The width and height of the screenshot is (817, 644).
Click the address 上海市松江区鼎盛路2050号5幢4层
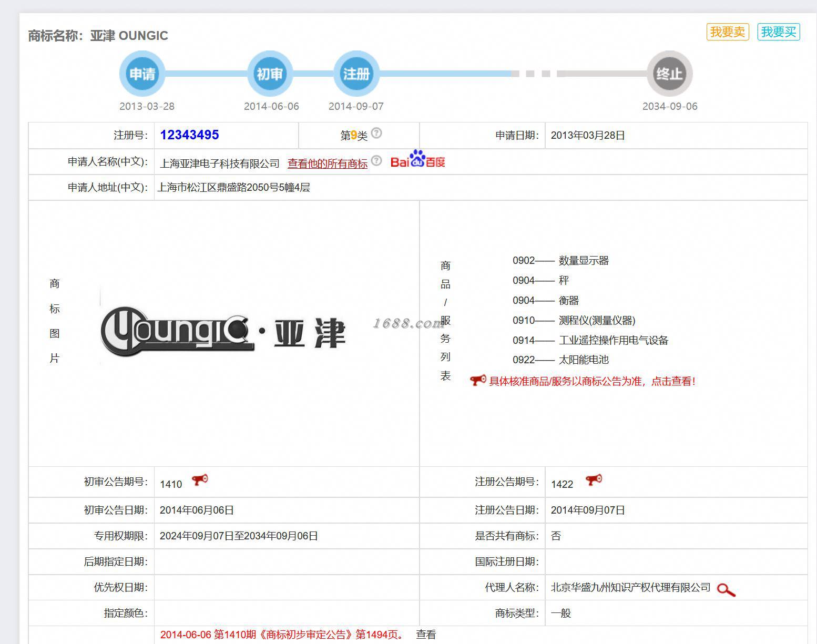point(234,187)
